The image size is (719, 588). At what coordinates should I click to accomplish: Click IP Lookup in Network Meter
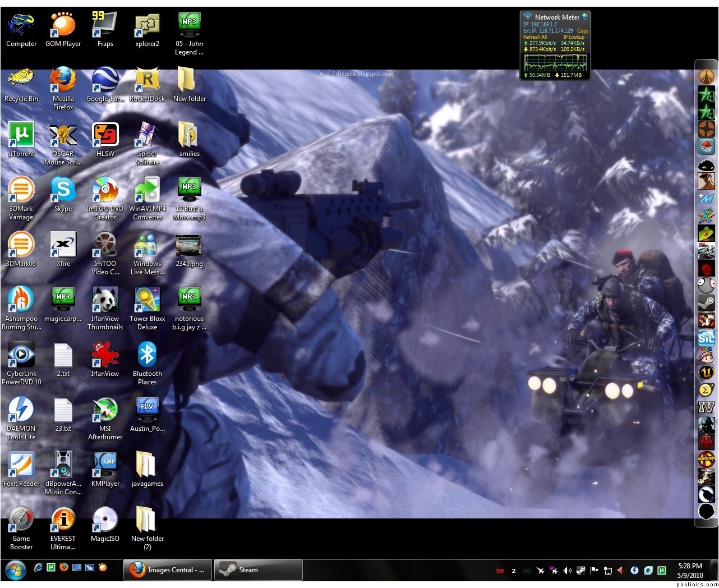tap(573, 37)
